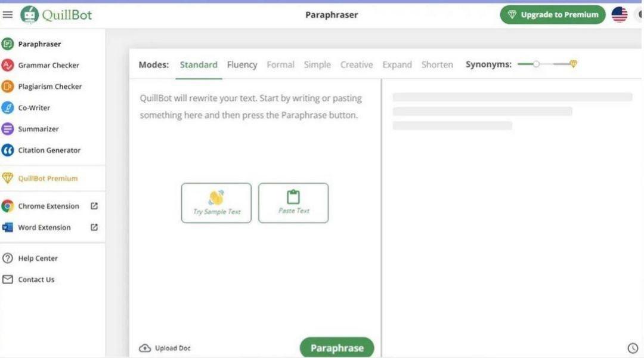Click the US flag language icon
The height and width of the screenshot is (358, 644).
pos(620,15)
